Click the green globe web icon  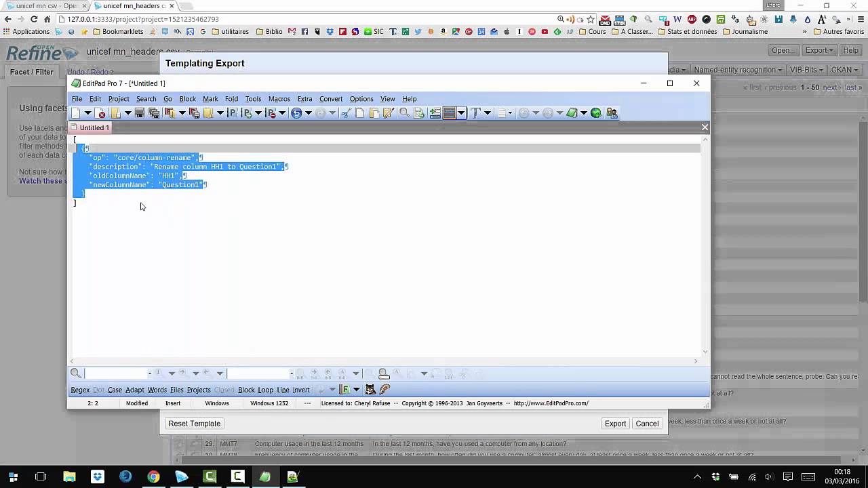pos(596,113)
